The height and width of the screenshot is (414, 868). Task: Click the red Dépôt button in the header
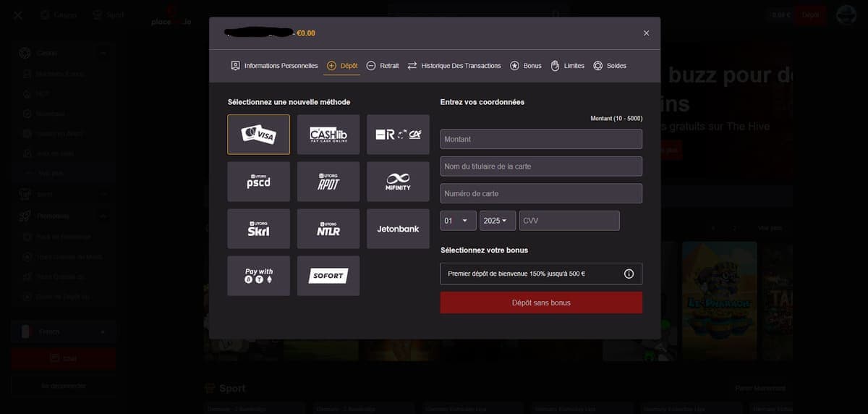tap(810, 14)
